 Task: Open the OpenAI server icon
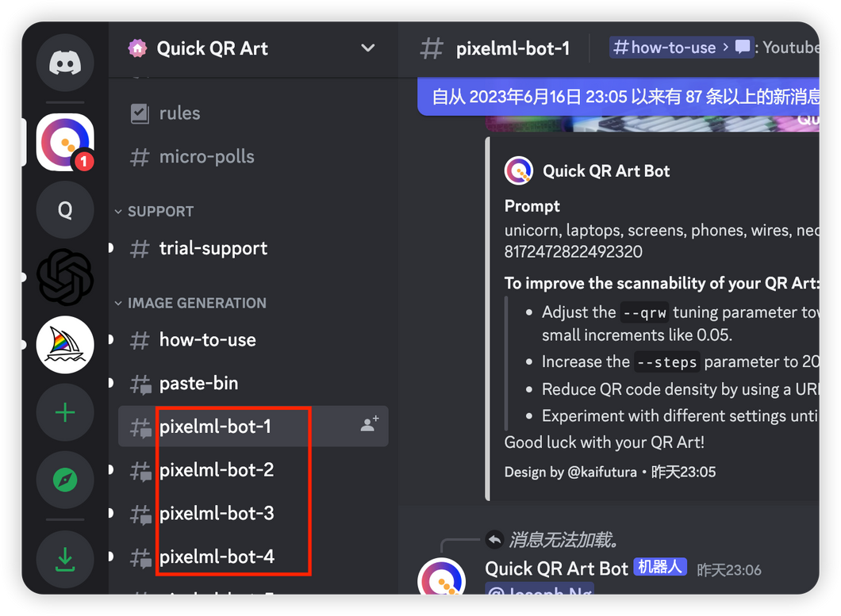pos(65,277)
